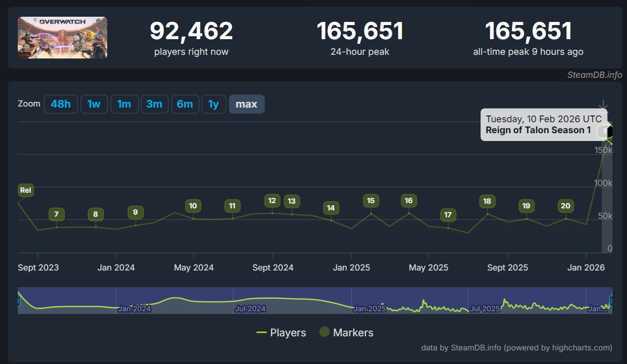Click marker 20 near Jan 2026

[x=565, y=206]
